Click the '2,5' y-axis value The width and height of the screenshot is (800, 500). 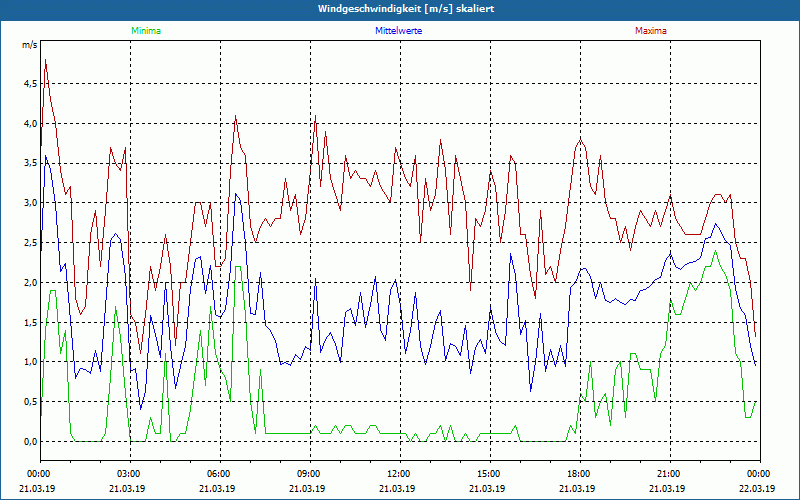coord(30,243)
